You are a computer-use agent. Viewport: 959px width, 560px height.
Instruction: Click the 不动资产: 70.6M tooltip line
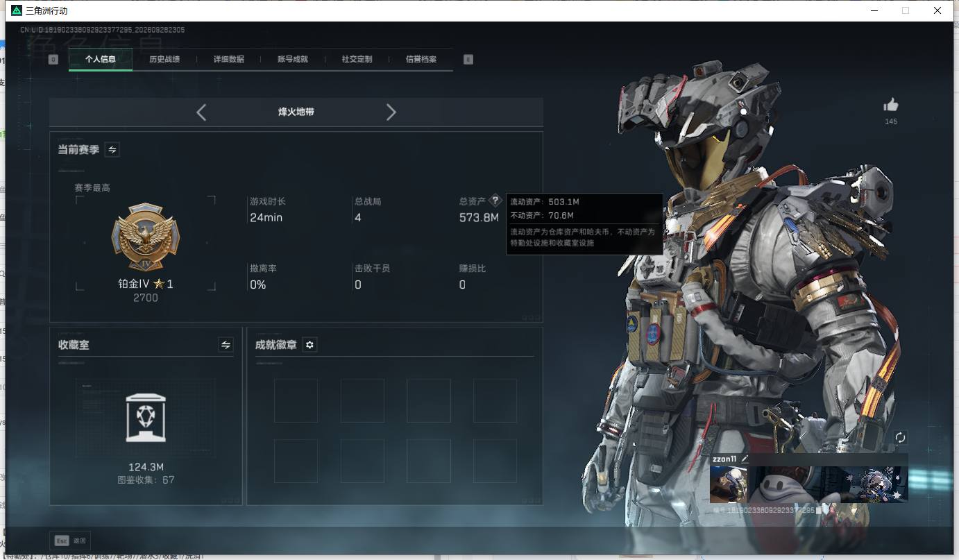(x=543, y=216)
